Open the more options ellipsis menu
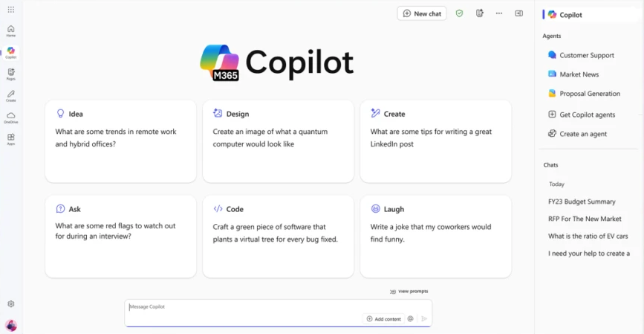 pos(499,13)
